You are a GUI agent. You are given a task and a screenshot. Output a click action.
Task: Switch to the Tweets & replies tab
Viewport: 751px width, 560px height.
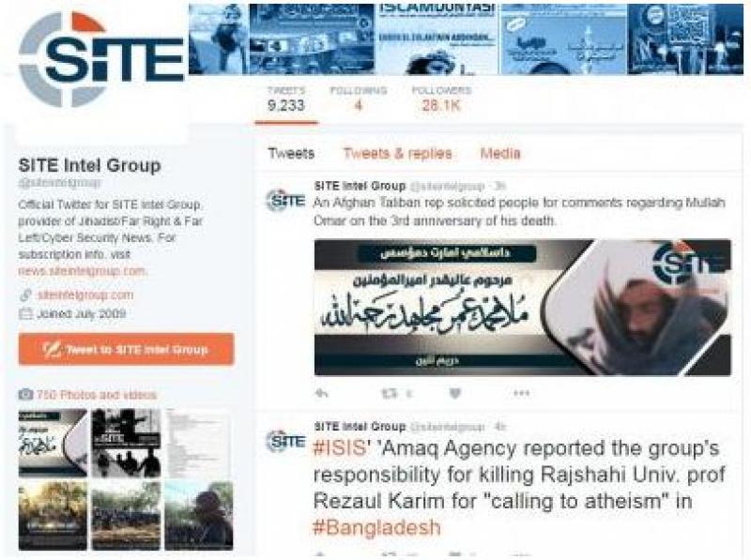pos(397,154)
